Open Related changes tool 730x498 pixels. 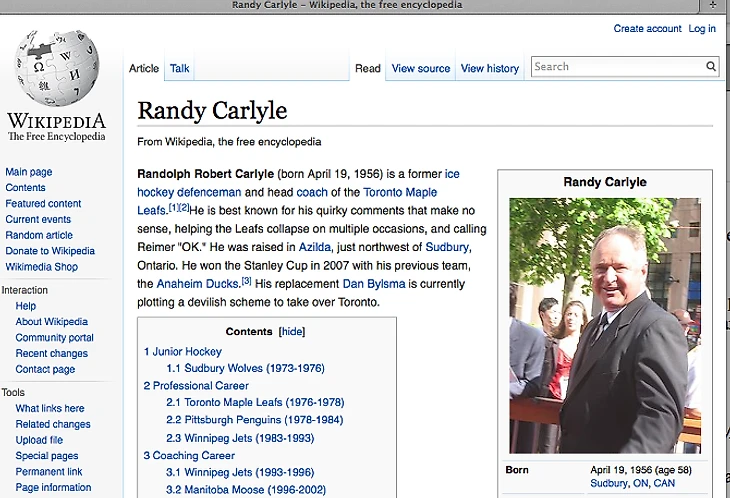tap(53, 424)
